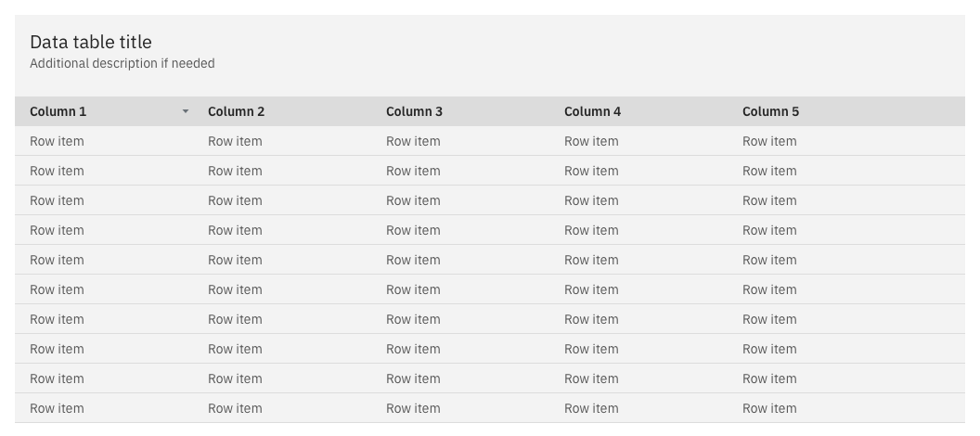Click the Column 3 header
This screenshot has width=980, height=436.
coord(414,111)
